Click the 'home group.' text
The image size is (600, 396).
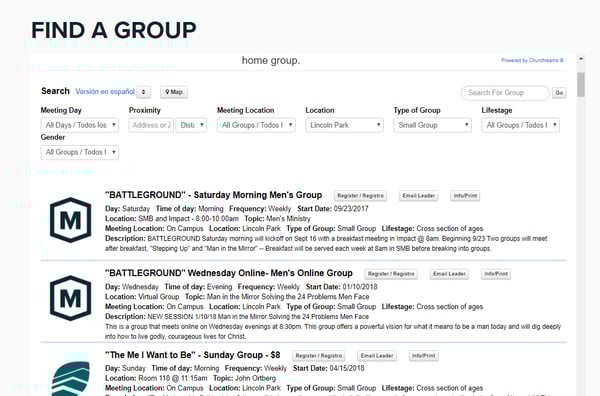(x=271, y=60)
